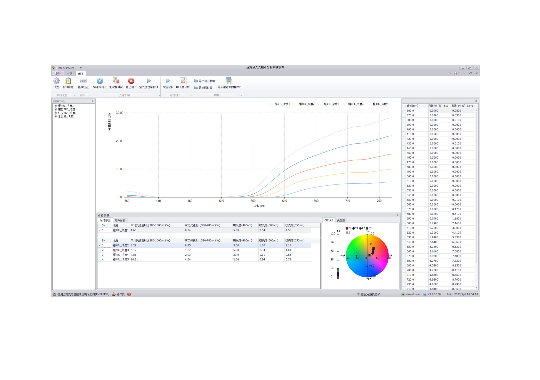This screenshot has width=540, height=380.
Task: Click on the chromaticity color wheel
Action: [367, 256]
